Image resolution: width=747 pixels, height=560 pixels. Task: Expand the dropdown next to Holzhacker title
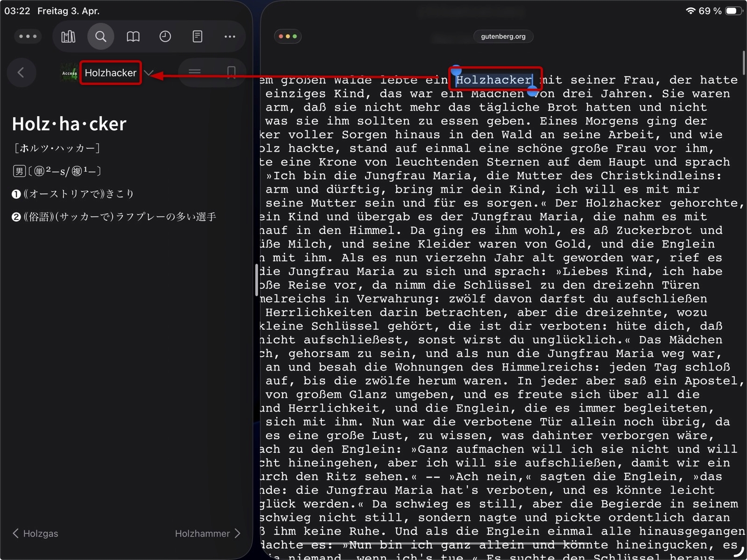[x=148, y=73]
